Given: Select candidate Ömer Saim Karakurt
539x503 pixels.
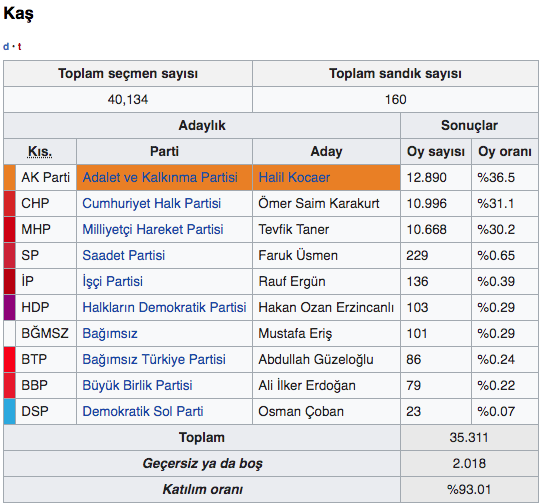Looking at the screenshot, I should (319, 204).
